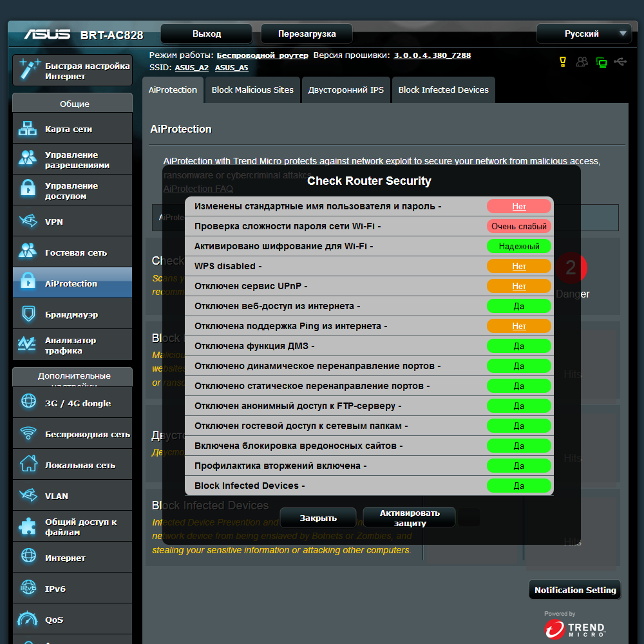Click Да status for веб-доступ из интернета

click(518, 306)
